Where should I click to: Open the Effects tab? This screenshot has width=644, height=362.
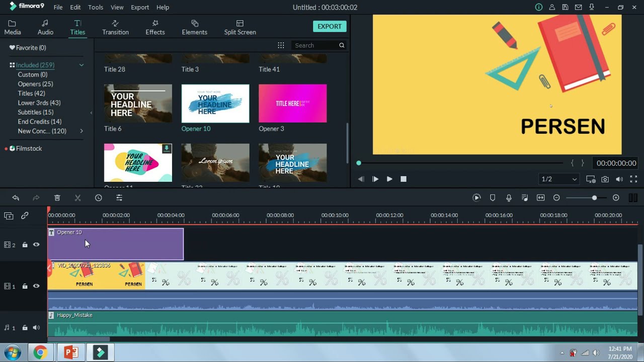click(155, 28)
